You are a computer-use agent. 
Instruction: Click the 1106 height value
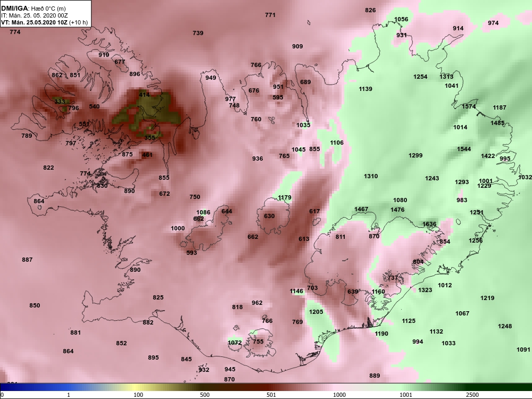pos(337,143)
